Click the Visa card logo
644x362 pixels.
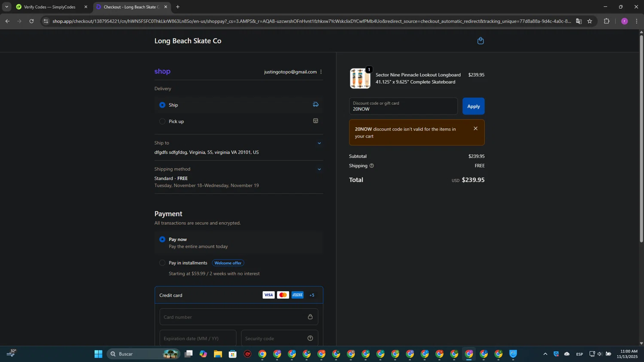(x=268, y=295)
